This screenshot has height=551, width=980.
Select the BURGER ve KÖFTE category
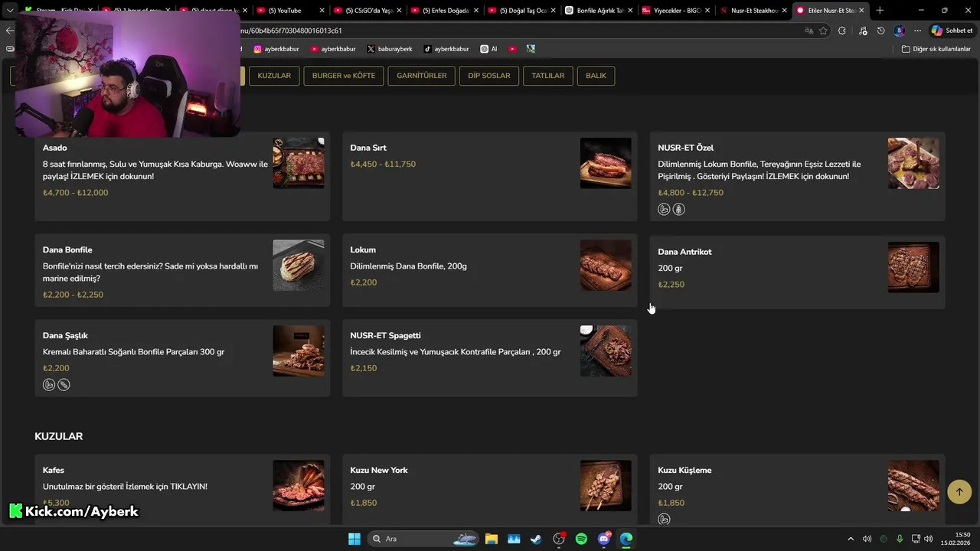[344, 76]
